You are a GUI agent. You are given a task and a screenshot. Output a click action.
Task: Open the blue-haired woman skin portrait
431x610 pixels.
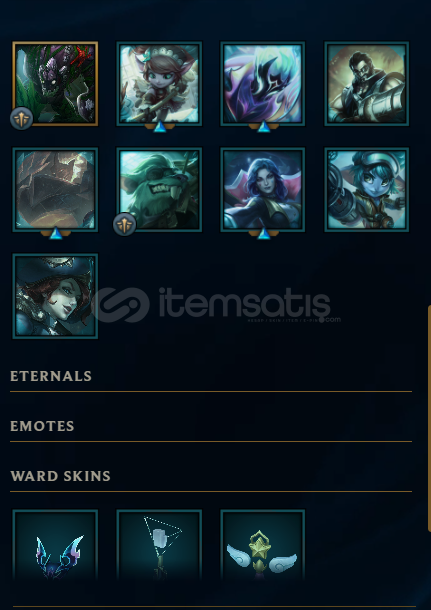click(263, 189)
